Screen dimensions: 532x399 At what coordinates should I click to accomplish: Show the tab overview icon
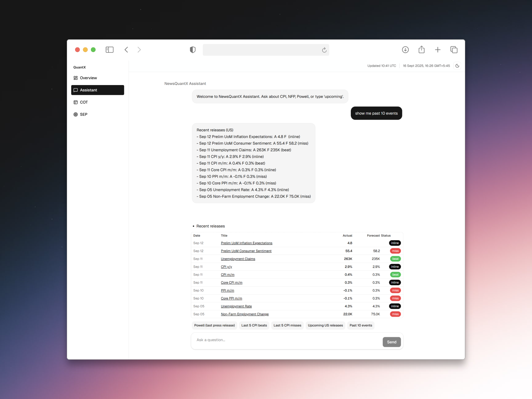(x=454, y=50)
